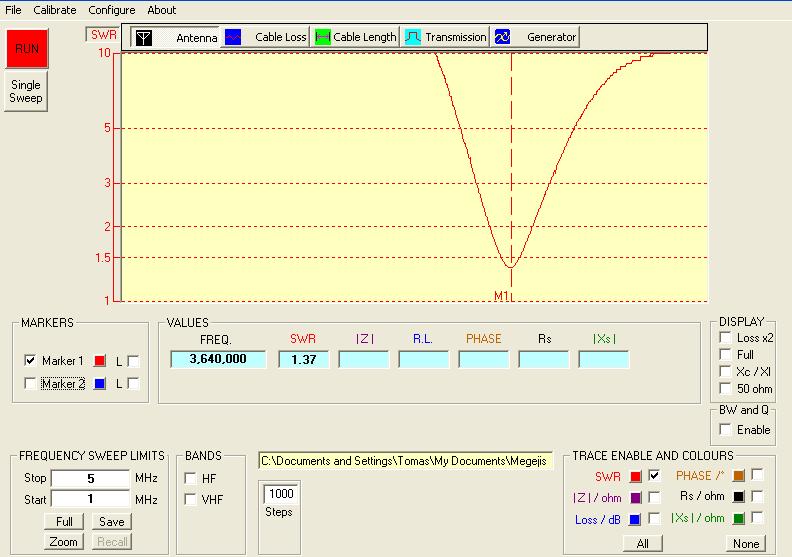Enable Full display option

point(725,355)
